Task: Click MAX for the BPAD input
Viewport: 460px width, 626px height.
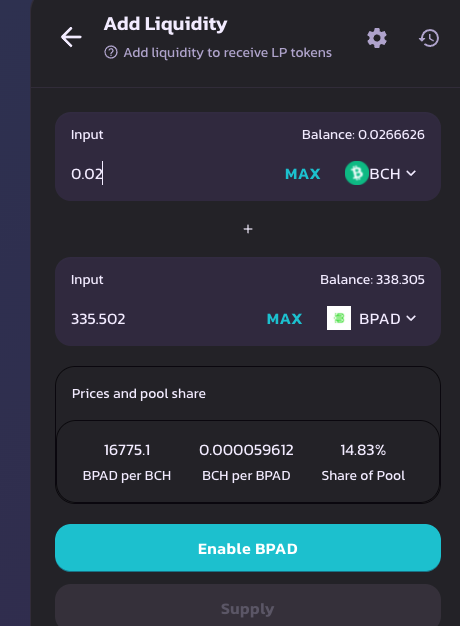Action: [x=284, y=319]
